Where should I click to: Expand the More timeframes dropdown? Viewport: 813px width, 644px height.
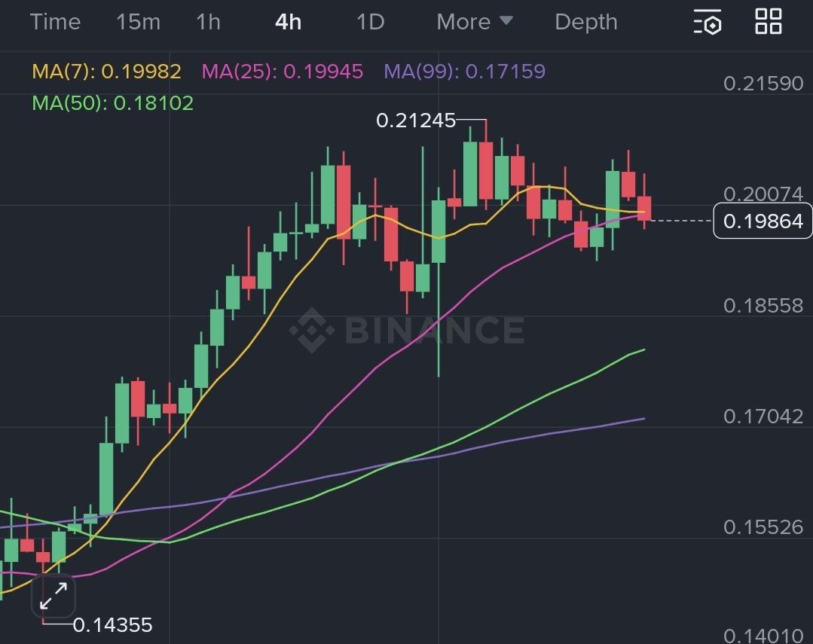[x=475, y=22]
